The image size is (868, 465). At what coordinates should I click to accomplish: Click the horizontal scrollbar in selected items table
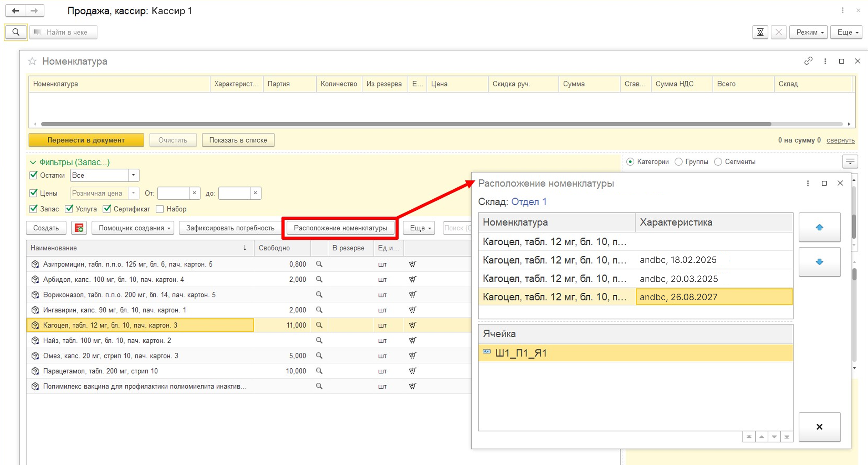pyautogui.click(x=404, y=124)
